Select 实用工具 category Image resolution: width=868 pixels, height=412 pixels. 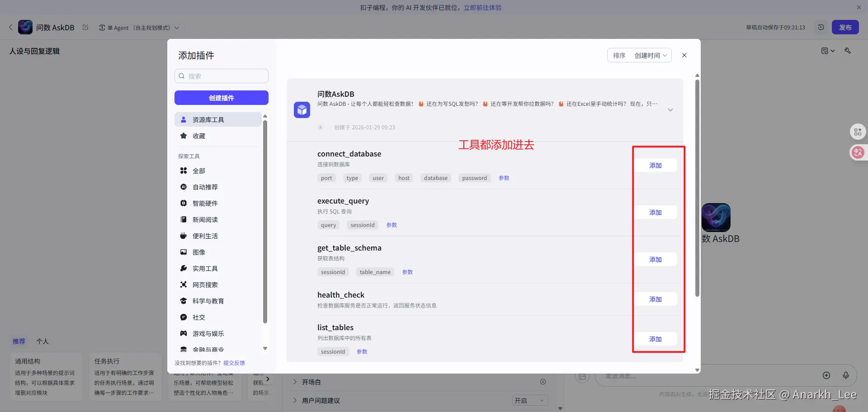(218, 269)
